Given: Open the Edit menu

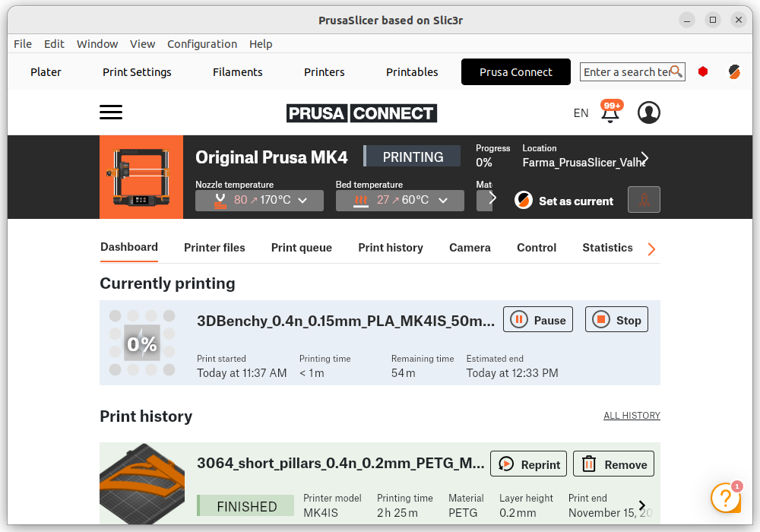Looking at the screenshot, I should [54, 44].
